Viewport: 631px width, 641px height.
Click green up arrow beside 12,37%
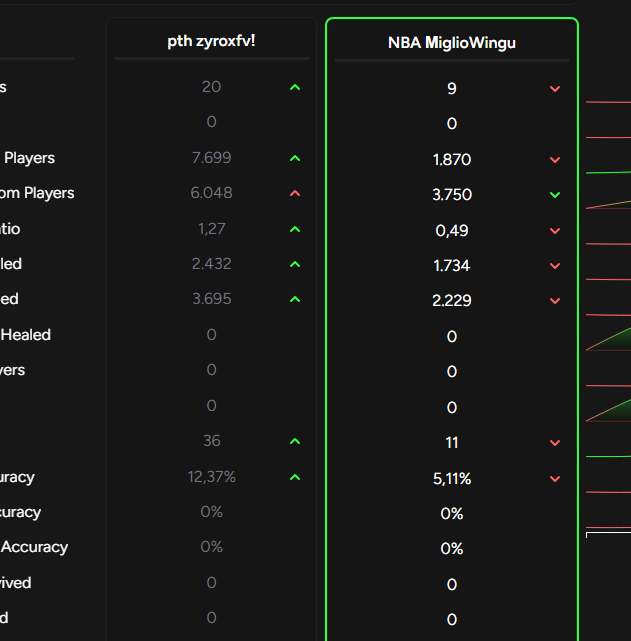[295, 477]
